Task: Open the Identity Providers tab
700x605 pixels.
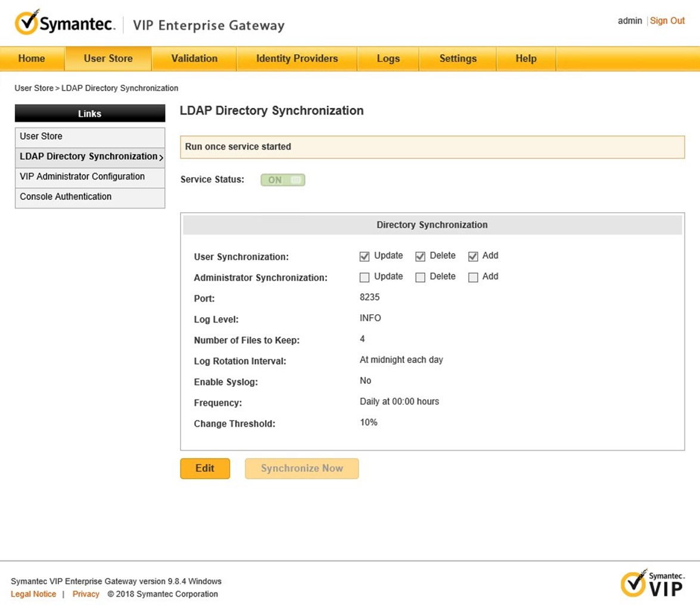Action: point(297,58)
